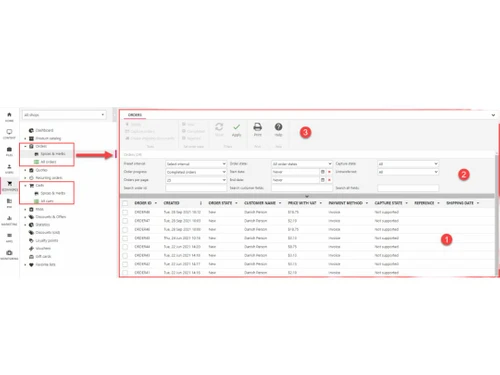Check the ORDER46 row checkbox
Screen dimensions: 500x375
[125, 229]
